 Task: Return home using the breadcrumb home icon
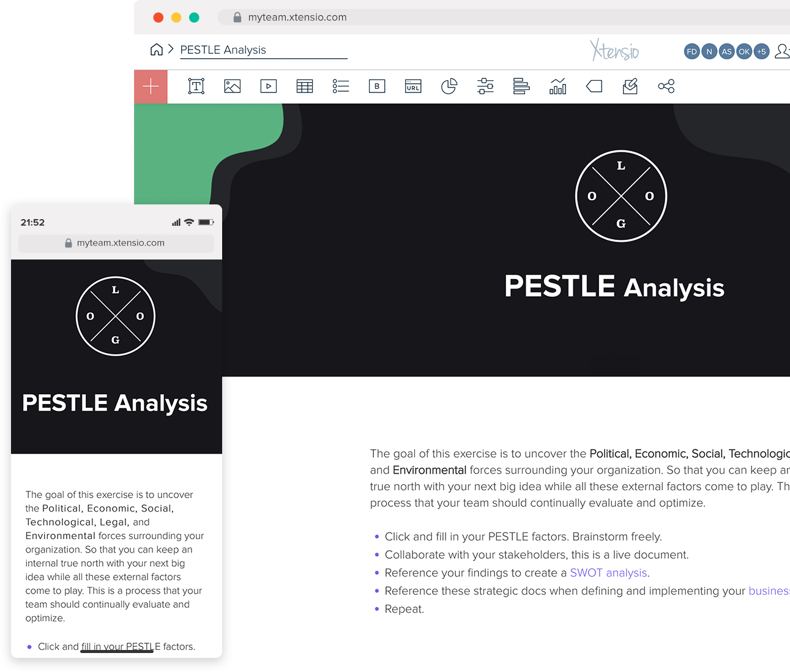pyautogui.click(x=157, y=50)
